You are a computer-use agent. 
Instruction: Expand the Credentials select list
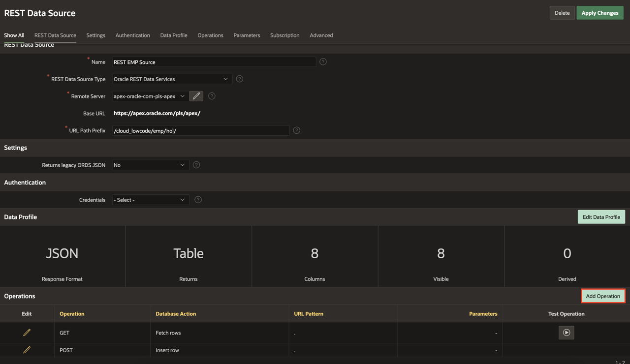pyautogui.click(x=150, y=200)
